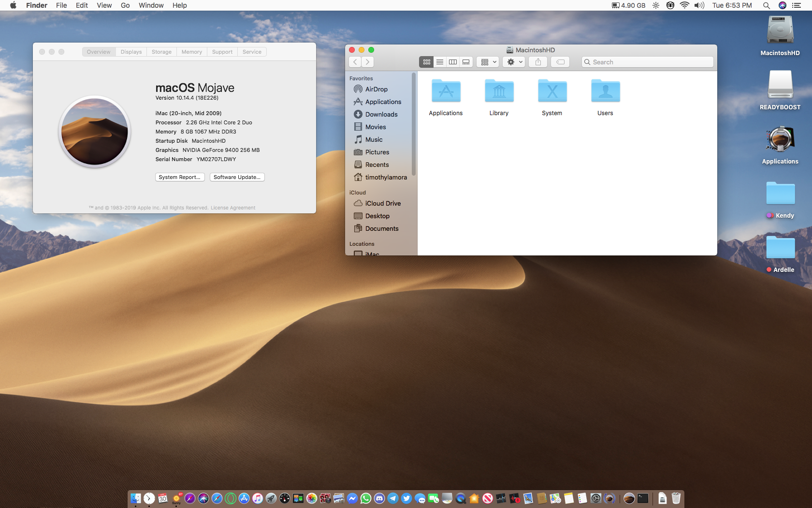
Task: Click the Finder sidebar scrollbar
Action: click(x=414, y=124)
